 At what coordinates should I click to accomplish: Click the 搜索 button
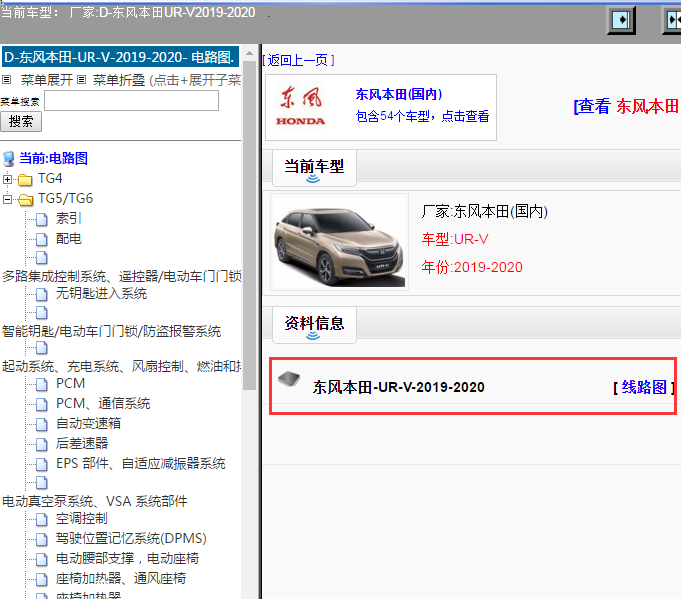click(x=21, y=122)
